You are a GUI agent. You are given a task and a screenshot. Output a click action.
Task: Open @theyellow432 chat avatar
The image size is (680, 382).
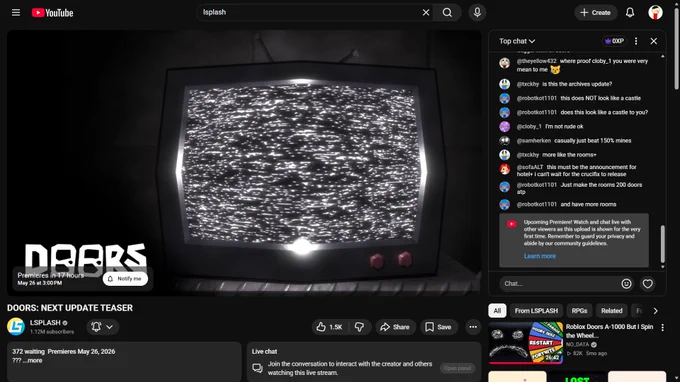tap(504, 63)
